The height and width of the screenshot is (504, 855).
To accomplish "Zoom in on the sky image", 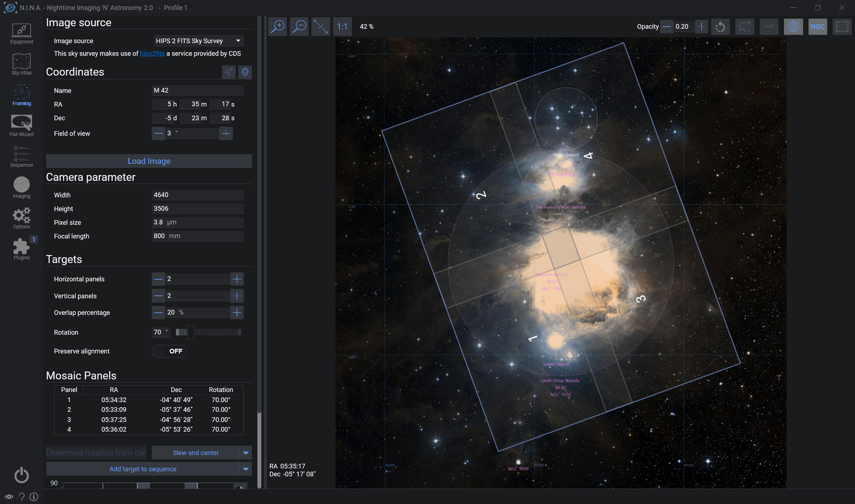I will click(x=278, y=27).
